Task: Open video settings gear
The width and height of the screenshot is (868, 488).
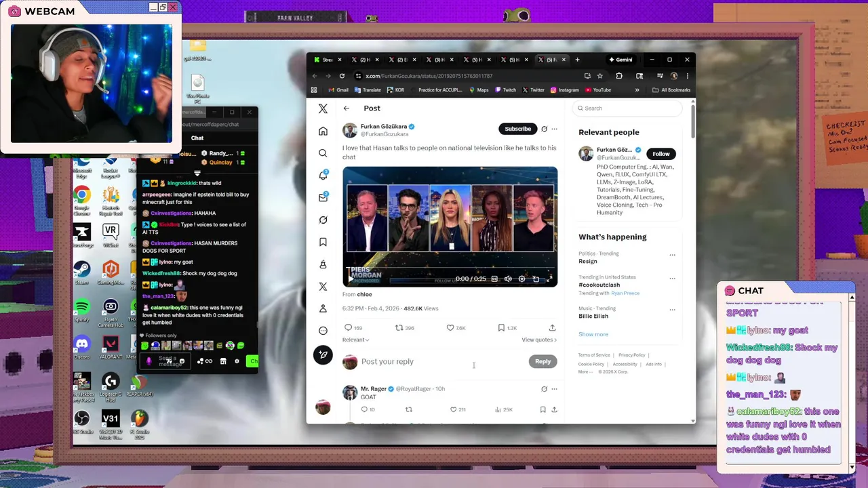Action: click(x=521, y=279)
